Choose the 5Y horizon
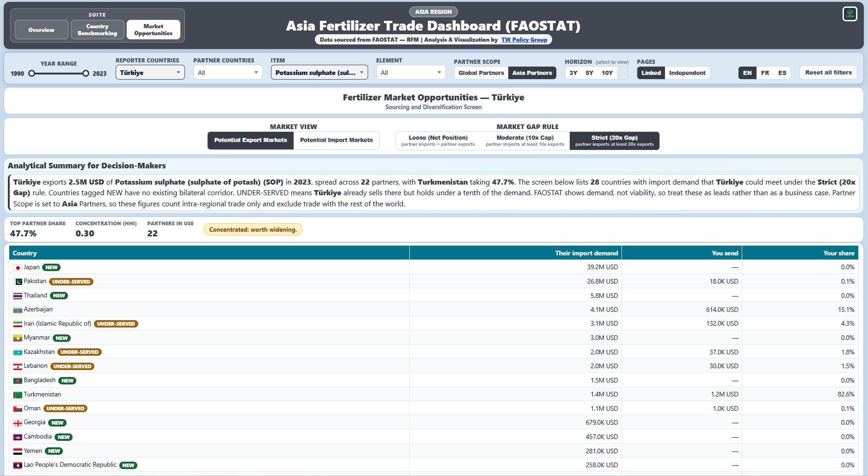Image resolution: width=868 pixels, height=476 pixels. point(589,73)
